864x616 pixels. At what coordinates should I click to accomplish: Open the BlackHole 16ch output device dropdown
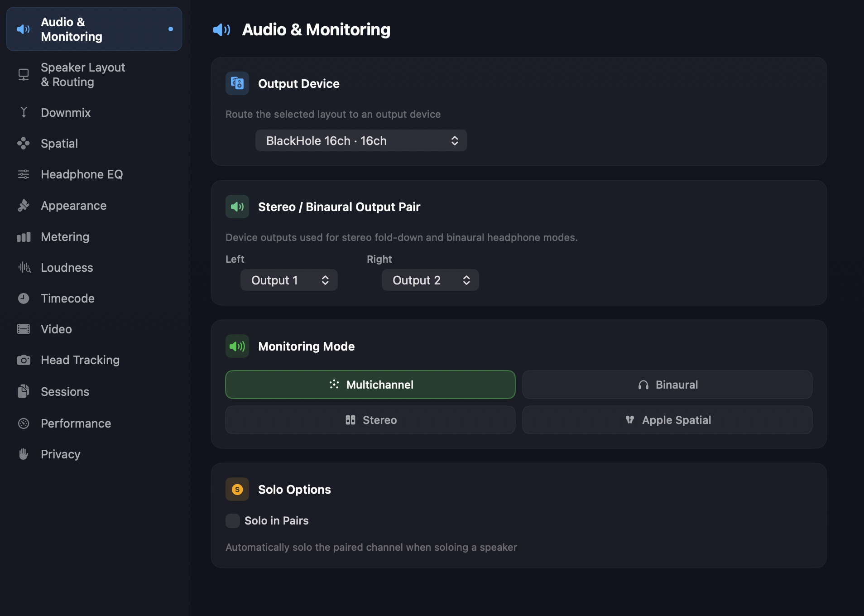tap(361, 140)
